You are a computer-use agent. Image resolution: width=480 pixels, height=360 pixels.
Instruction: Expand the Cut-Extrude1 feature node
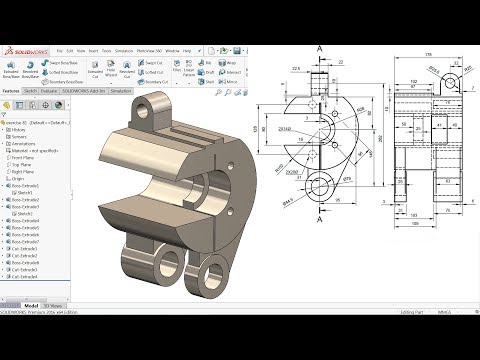tap(3, 249)
